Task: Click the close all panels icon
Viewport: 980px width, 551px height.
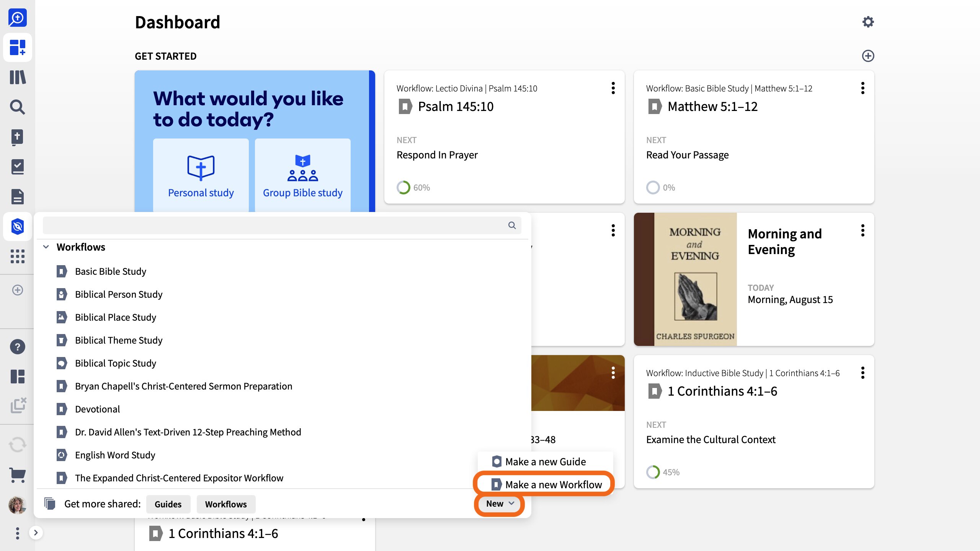Action: coord(18,406)
